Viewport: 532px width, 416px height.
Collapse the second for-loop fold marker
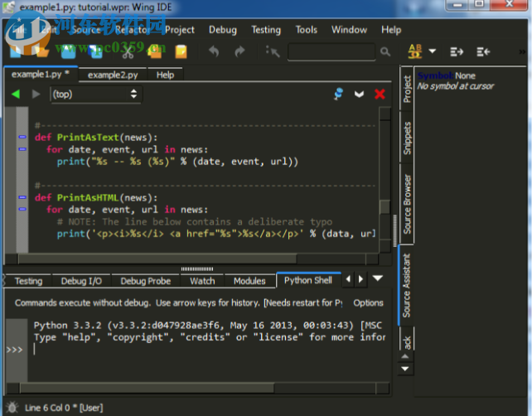(x=22, y=210)
